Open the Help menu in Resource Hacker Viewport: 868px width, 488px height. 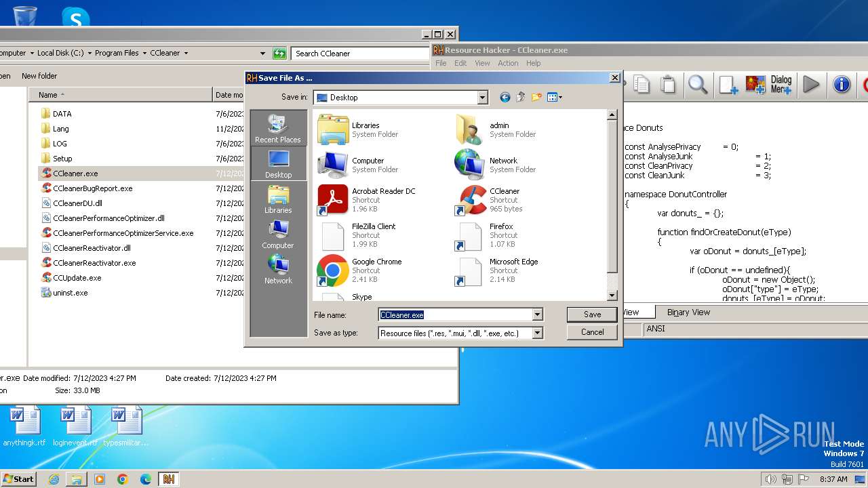click(x=534, y=63)
